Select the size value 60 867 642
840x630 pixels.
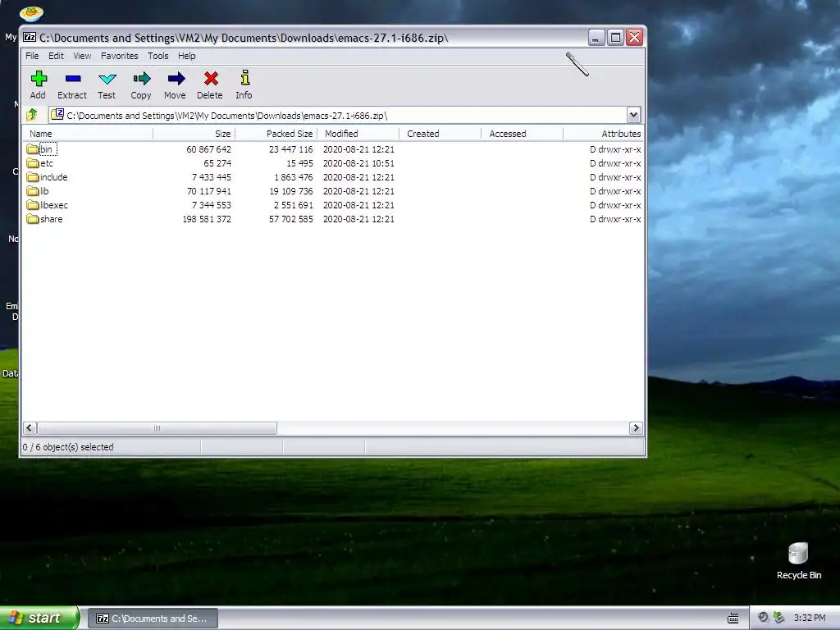(208, 149)
